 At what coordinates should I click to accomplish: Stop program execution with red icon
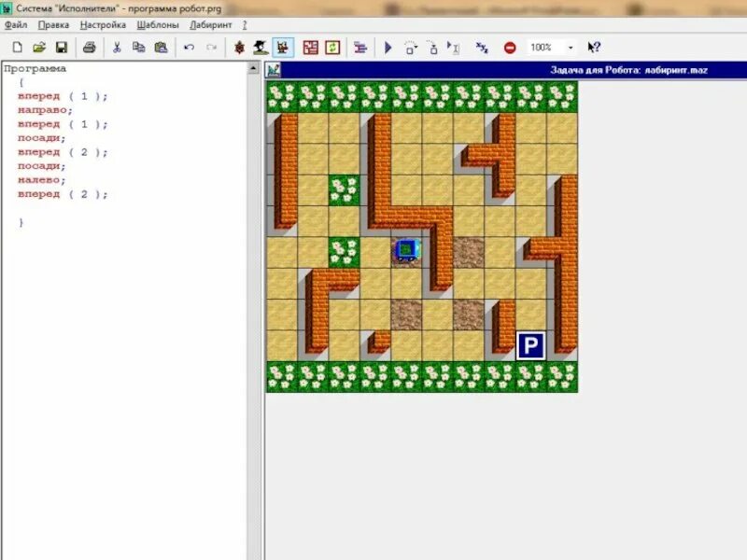point(510,48)
